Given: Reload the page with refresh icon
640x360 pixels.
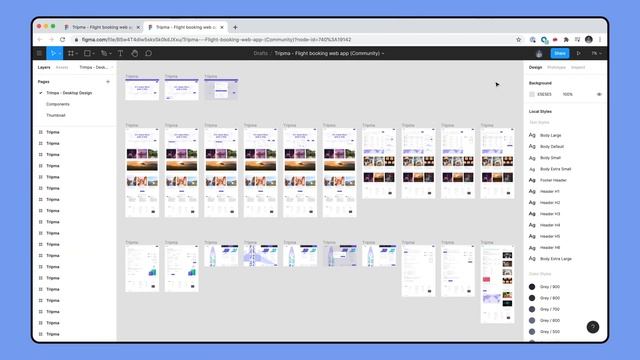Looking at the screenshot, I should pyautogui.click(x=62, y=40).
